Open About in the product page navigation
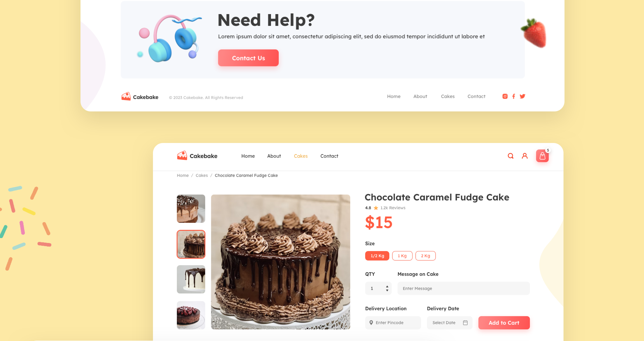Screen dimensions: 644x341 coord(274,156)
